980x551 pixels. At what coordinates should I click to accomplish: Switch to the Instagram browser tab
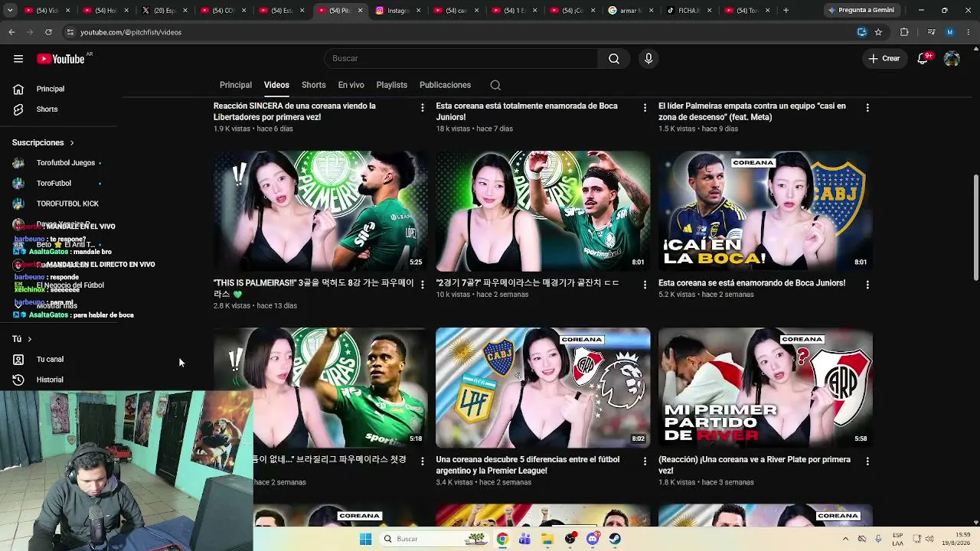click(x=398, y=11)
